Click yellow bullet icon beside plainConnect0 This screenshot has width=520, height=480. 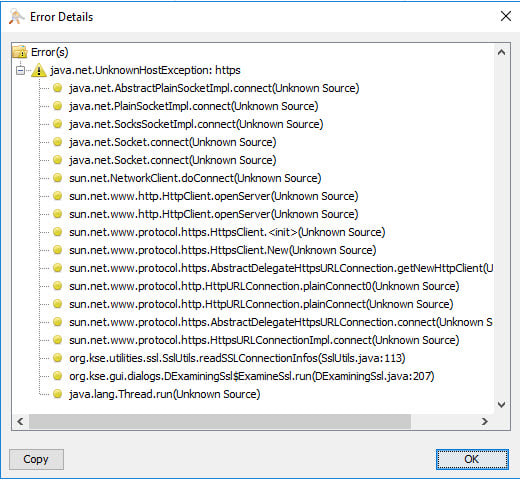click(58, 286)
